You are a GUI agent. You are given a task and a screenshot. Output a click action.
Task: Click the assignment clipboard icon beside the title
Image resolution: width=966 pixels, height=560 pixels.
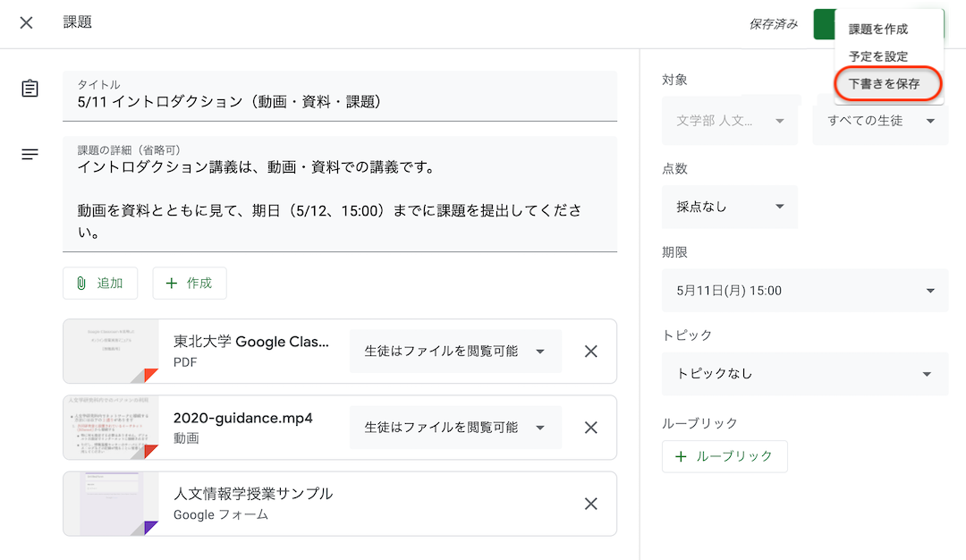point(30,89)
